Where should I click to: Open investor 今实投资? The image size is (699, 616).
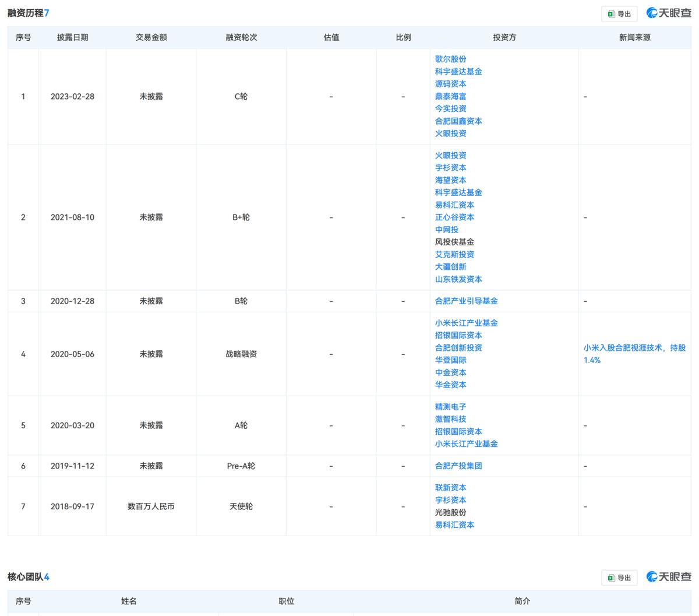click(450, 108)
